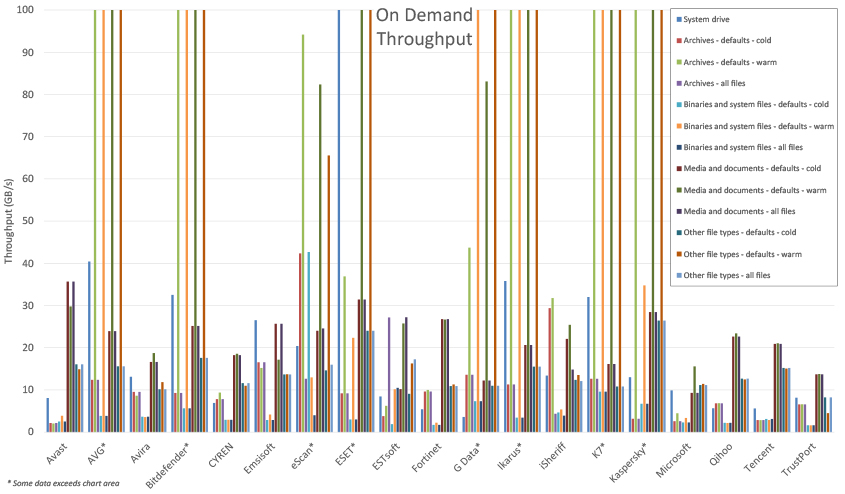Click the tall orange Binaries warm bar for G Data*
Viewport: 845px width, 494px height.
(x=478, y=220)
